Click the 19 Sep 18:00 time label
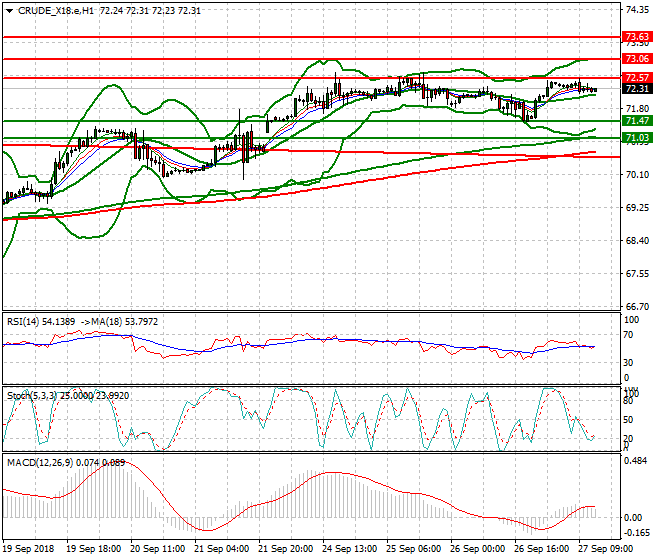Image resolution: width=660 pixels, height=560 pixels. pyautogui.click(x=93, y=549)
